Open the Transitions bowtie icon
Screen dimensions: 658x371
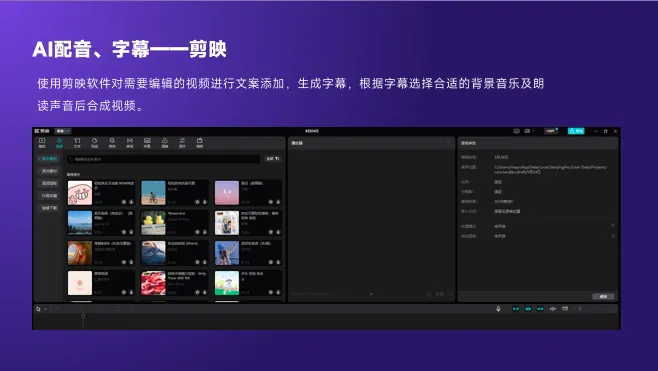point(130,143)
